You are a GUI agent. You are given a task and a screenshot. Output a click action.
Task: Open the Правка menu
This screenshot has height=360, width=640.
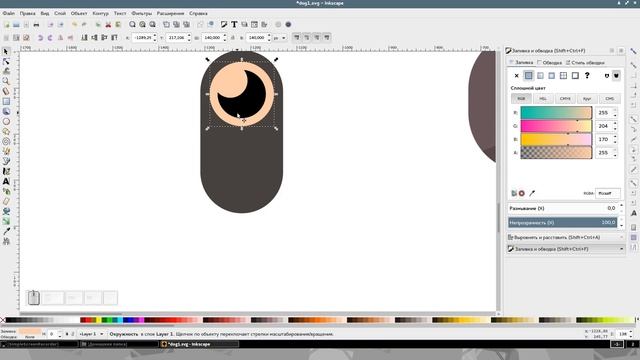pos(27,13)
